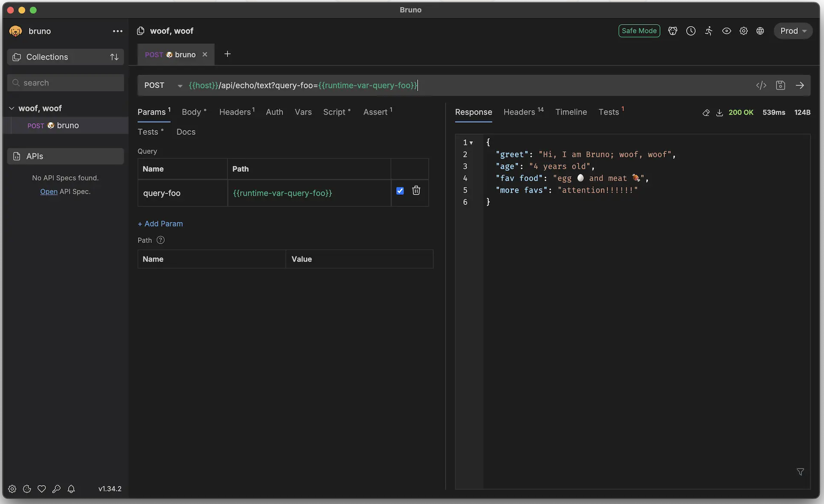Image resolution: width=824 pixels, height=504 pixels.
Task: Open collection settings gear in top toolbar
Action: (744, 31)
